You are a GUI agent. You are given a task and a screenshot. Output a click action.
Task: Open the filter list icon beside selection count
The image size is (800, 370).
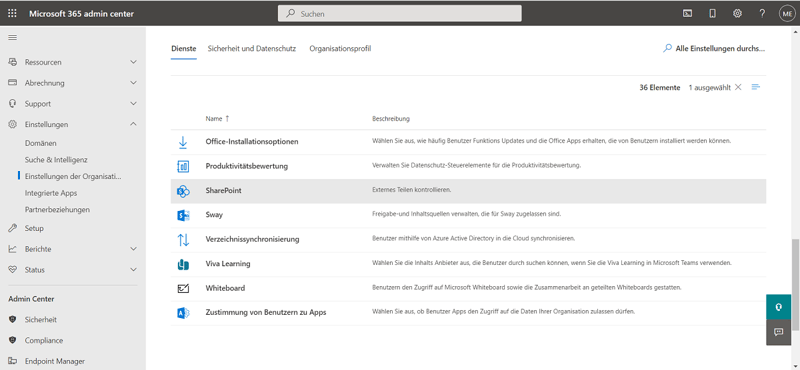point(756,87)
